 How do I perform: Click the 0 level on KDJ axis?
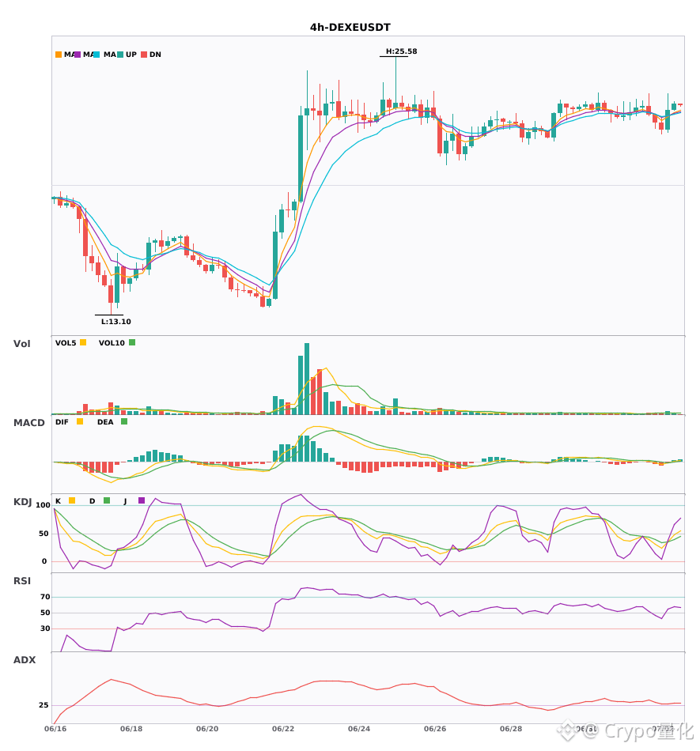point(44,561)
